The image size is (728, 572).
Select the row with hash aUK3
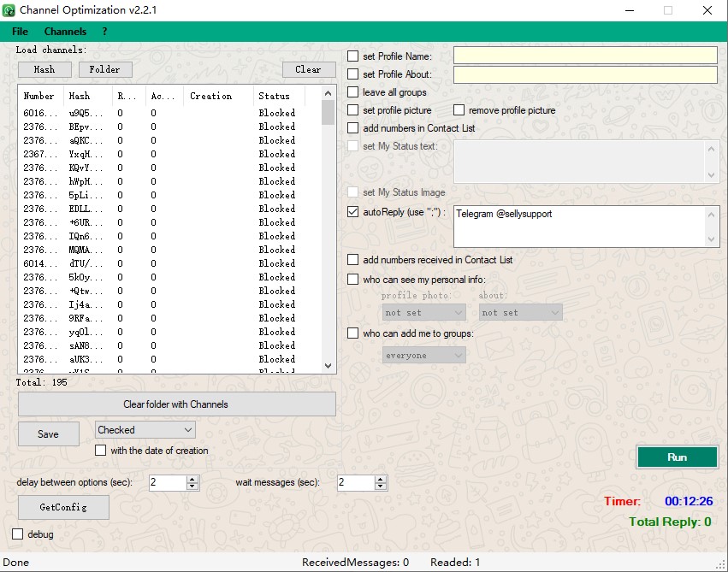pyautogui.click(x=169, y=359)
